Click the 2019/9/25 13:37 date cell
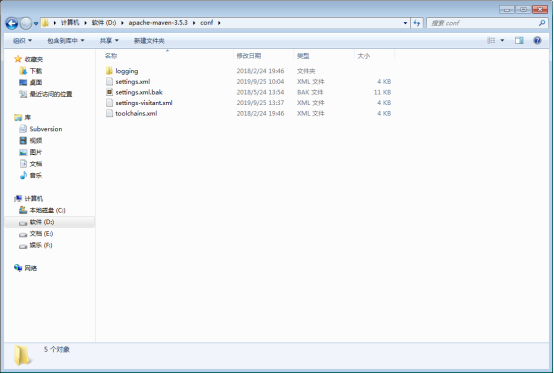554x374 pixels. pyautogui.click(x=260, y=103)
